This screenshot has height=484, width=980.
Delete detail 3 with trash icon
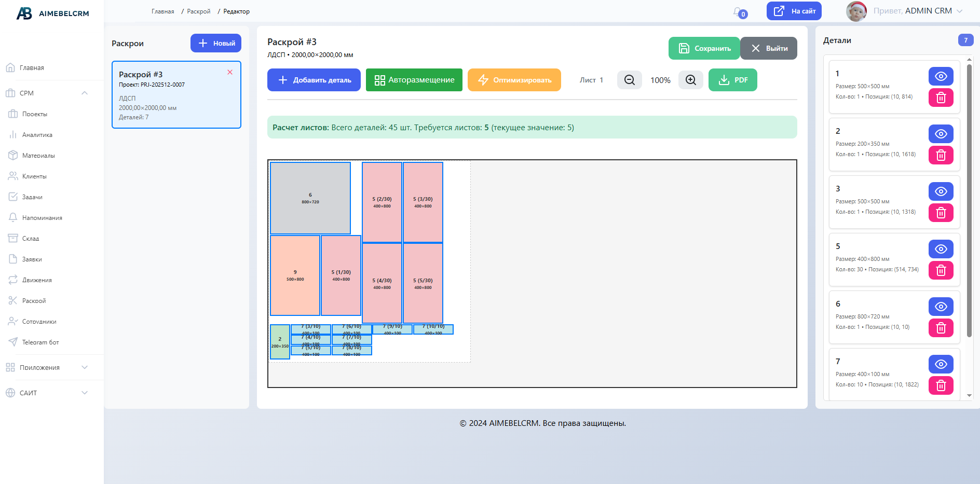pos(941,213)
